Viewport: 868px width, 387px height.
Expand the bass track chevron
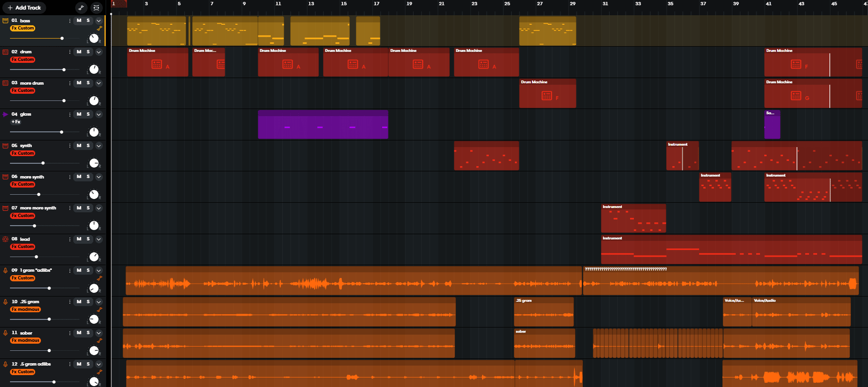click(x=99, y=20)
